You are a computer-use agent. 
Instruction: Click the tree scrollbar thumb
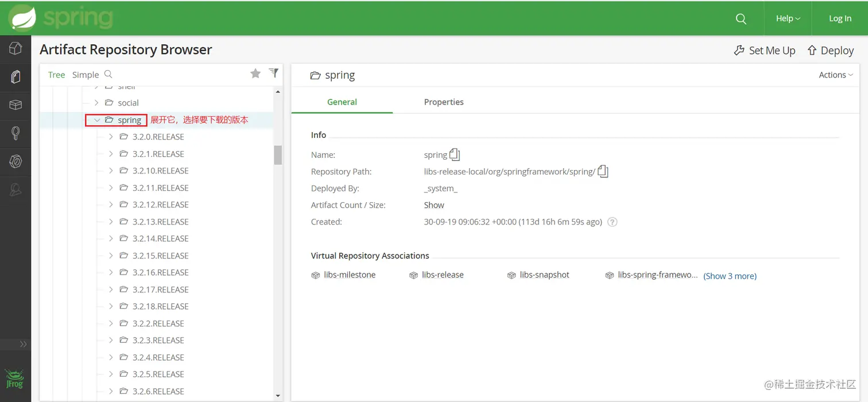tap(278, 155)
